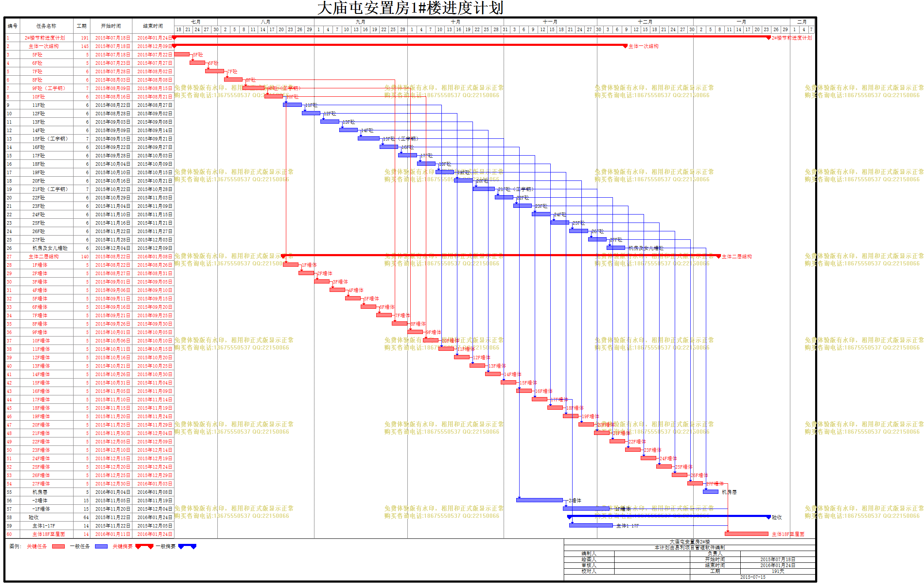The height and width of the screenshot is (583, 924).
Task: Click the 一月 month header in the timeline
Action: click(742, 22)
